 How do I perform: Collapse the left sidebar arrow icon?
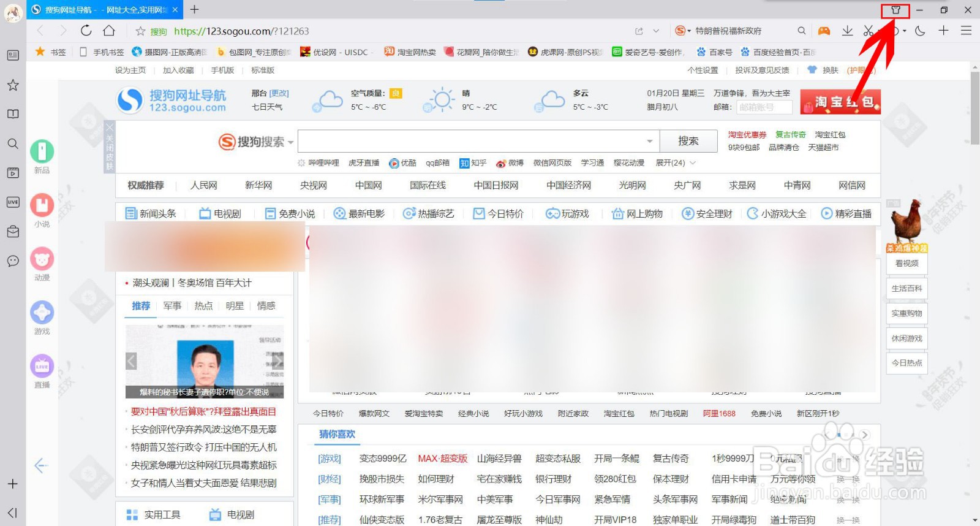13,513
